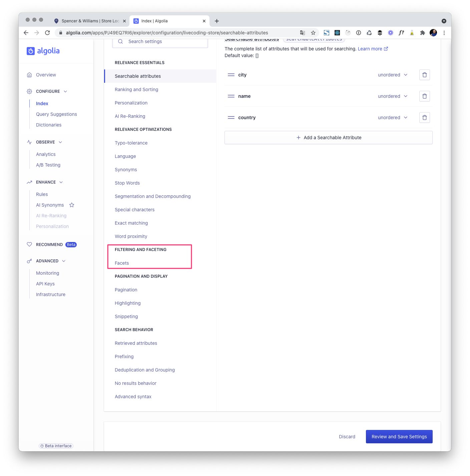Reload the page

(x=47, y=33)
